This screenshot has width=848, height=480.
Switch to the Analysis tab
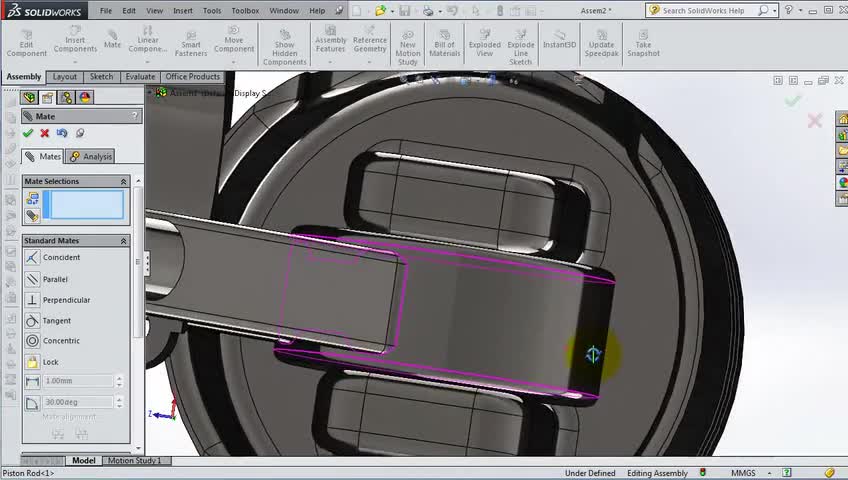click(91, 156)
